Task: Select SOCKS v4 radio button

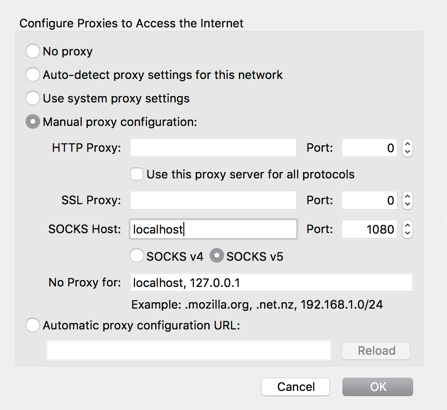Action: 137,256
